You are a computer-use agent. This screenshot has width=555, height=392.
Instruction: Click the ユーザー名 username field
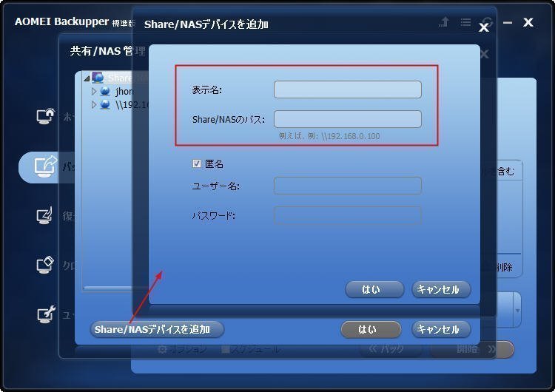[x=348, y=186]
